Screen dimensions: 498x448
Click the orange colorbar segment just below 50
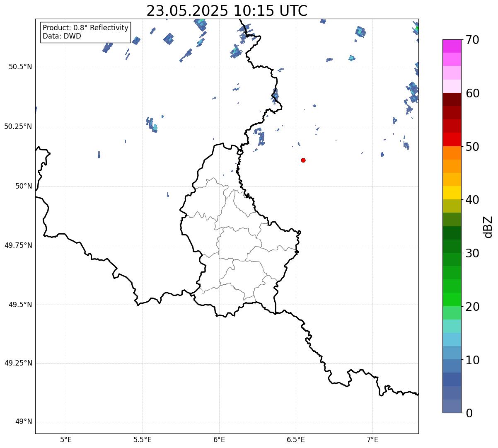coord(452,153)
